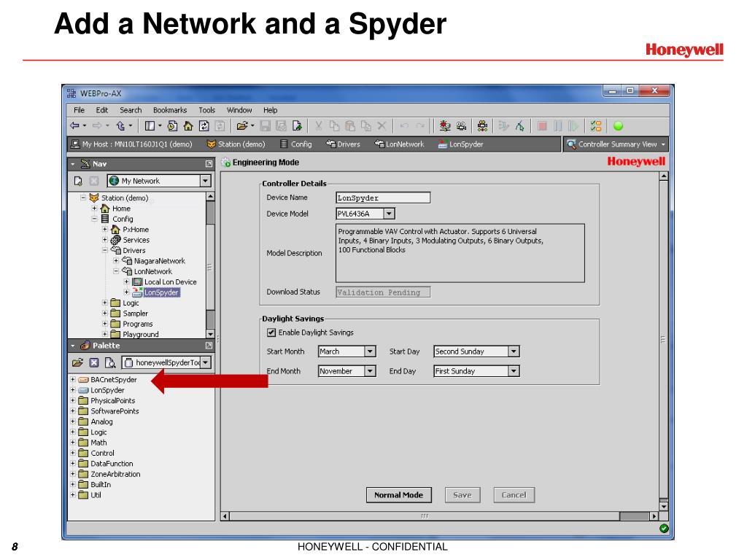Click My Host in the path bar
The height and width of the screenshot is (560, 747).
[x=131, y=144]
